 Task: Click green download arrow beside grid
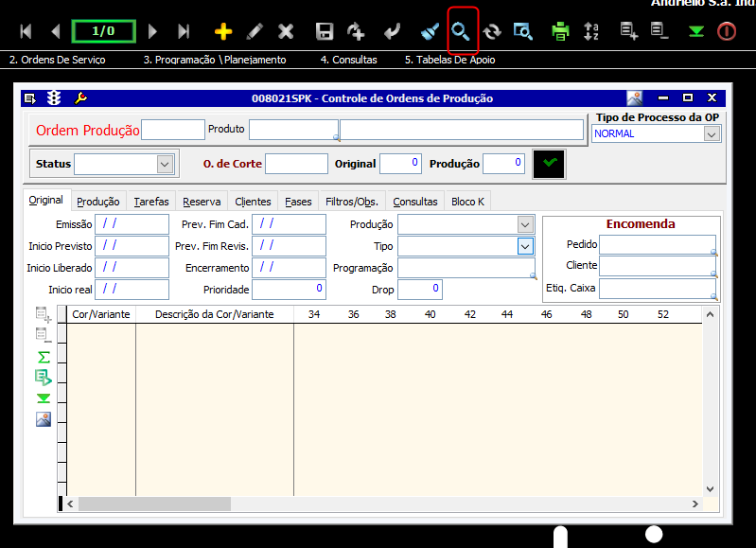44,398
